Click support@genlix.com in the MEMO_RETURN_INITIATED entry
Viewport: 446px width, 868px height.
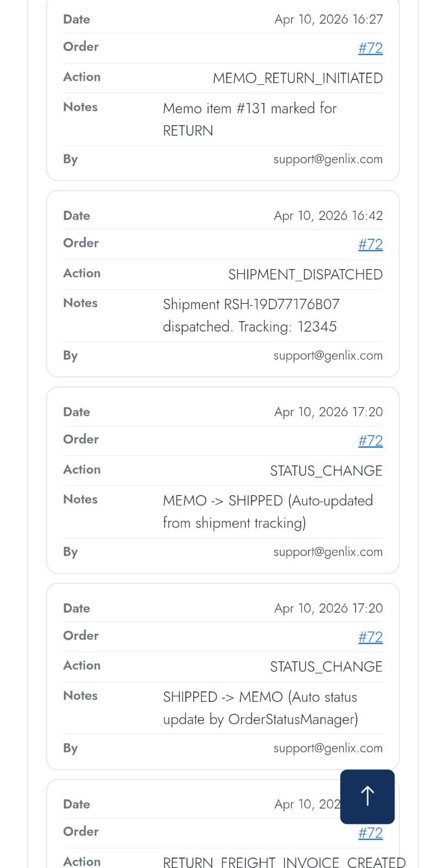click(328, 159)
